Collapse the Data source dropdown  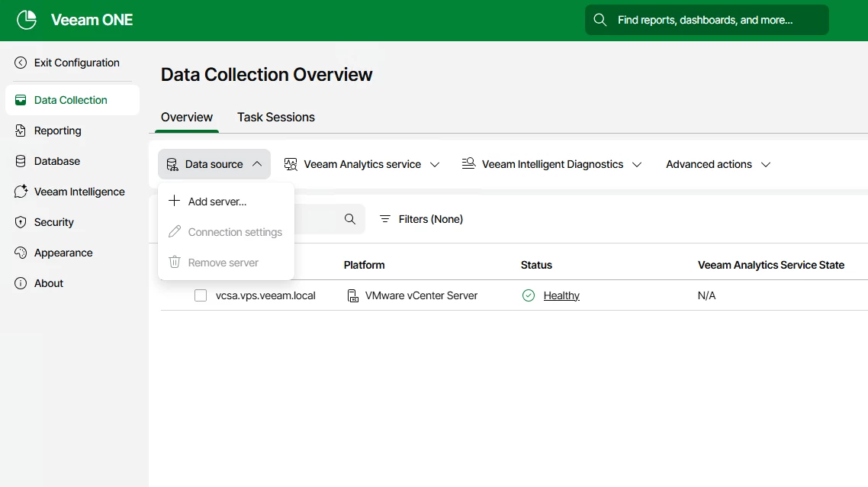(x=214, y=165)
